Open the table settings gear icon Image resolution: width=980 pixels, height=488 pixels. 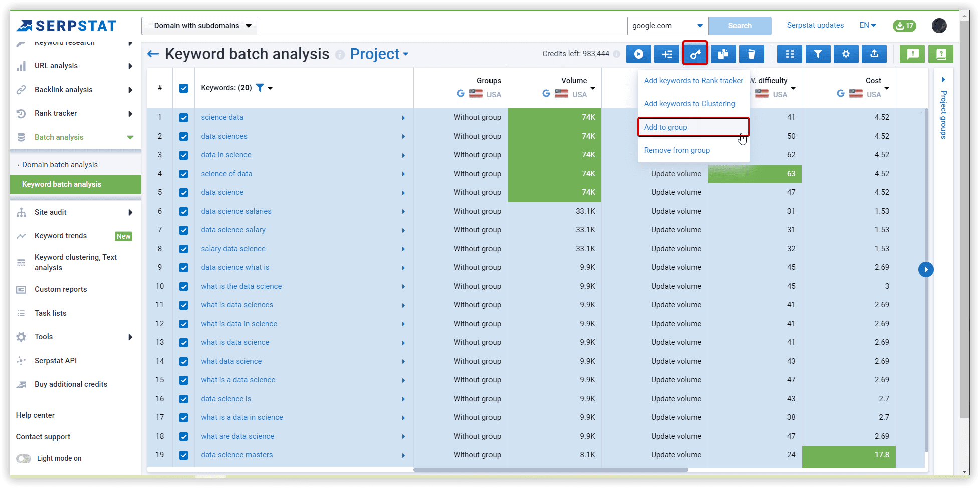click(x=846, y=54)
